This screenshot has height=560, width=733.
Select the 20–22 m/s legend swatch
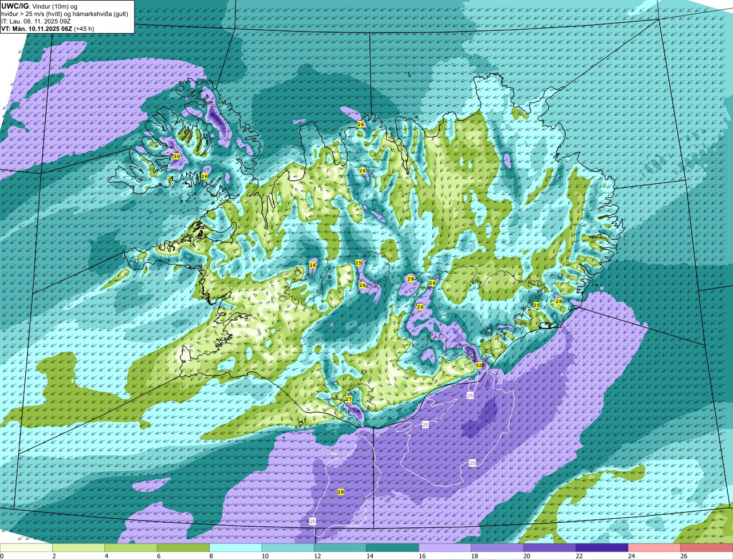pyautogui.click(x=550, y=547)
